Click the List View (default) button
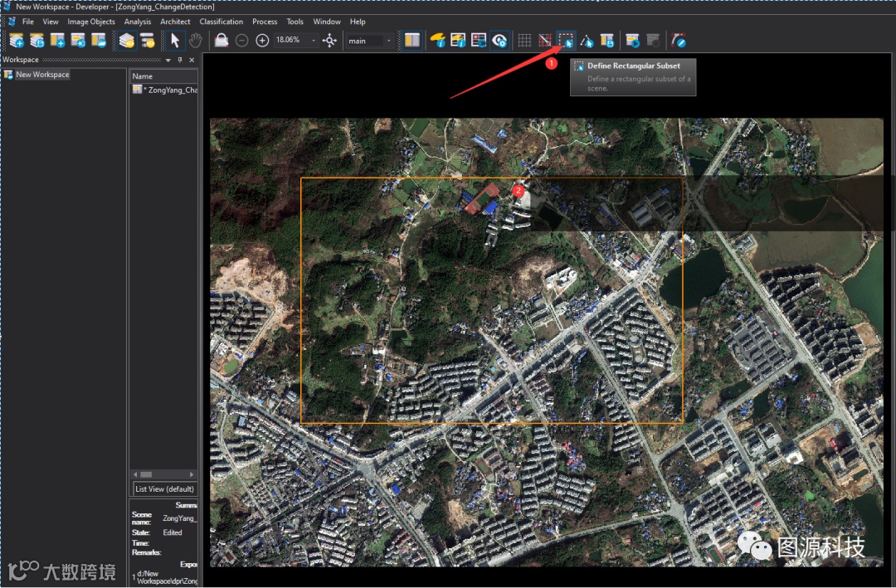 164,488
